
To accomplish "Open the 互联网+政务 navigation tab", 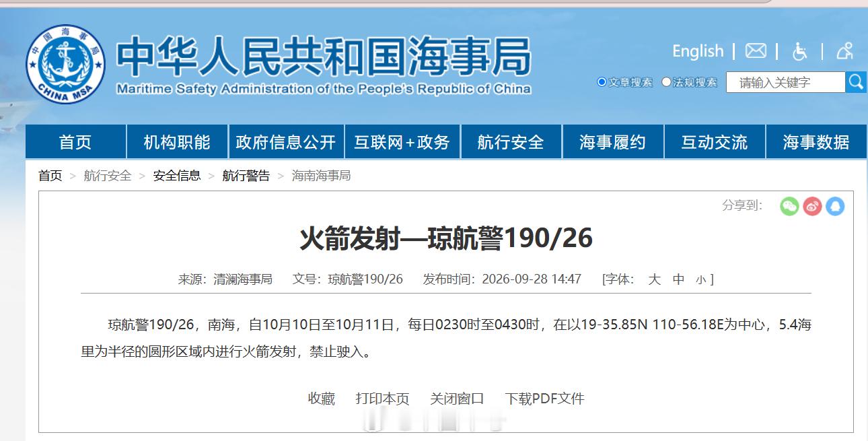I will point(402,142).
